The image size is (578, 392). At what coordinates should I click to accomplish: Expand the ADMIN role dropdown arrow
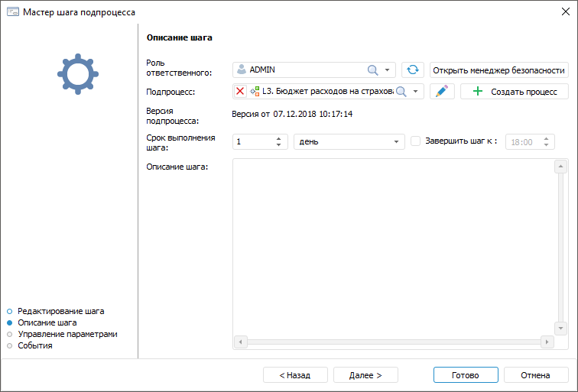tap(388, 70)
